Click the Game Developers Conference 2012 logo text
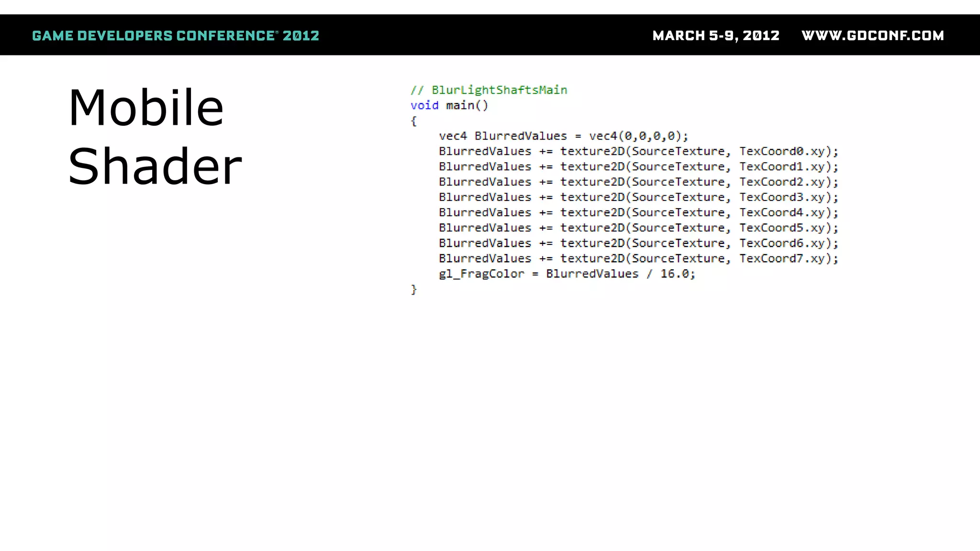This screenshot has width=980, height=551. 175,36
